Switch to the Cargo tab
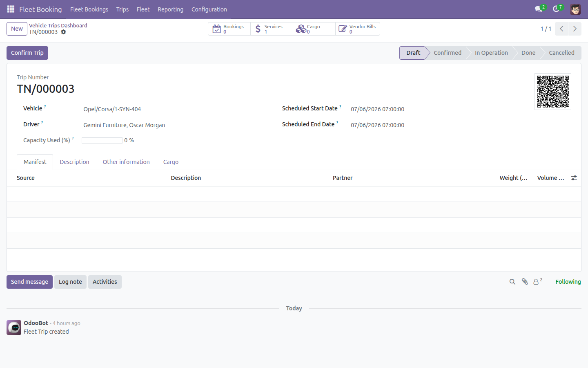Viewport: 588px width, 368px height. click(171, 162)
